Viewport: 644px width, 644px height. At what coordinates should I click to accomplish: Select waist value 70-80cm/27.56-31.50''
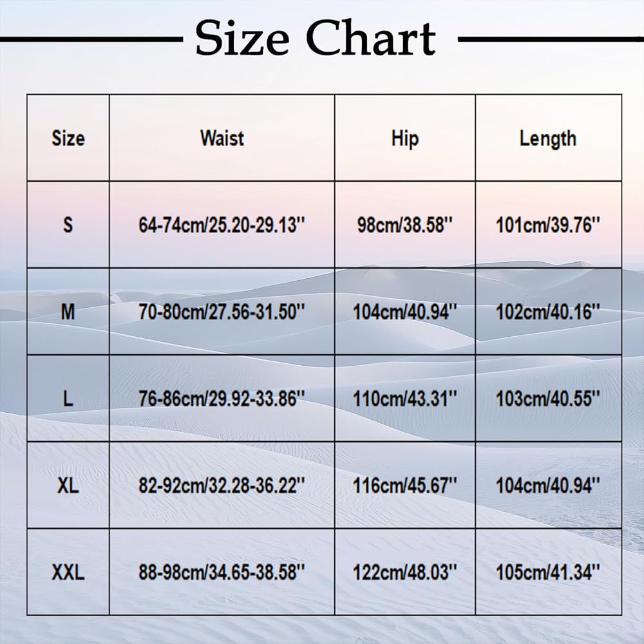point(222,312)
